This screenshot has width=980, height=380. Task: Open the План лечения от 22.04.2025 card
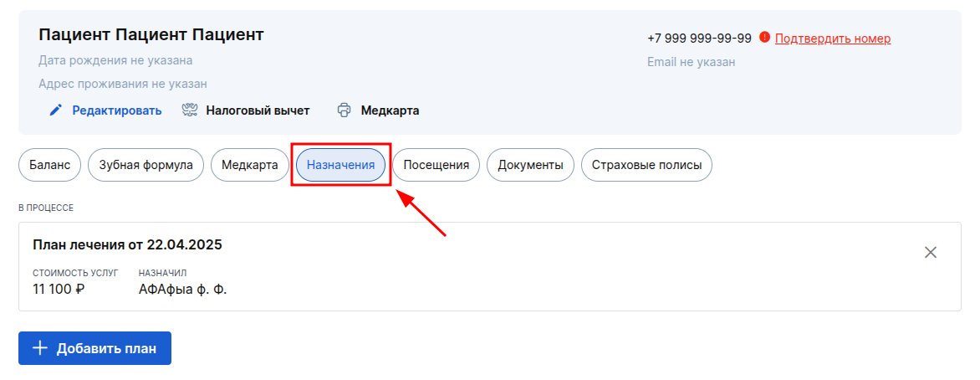(489, 267)
